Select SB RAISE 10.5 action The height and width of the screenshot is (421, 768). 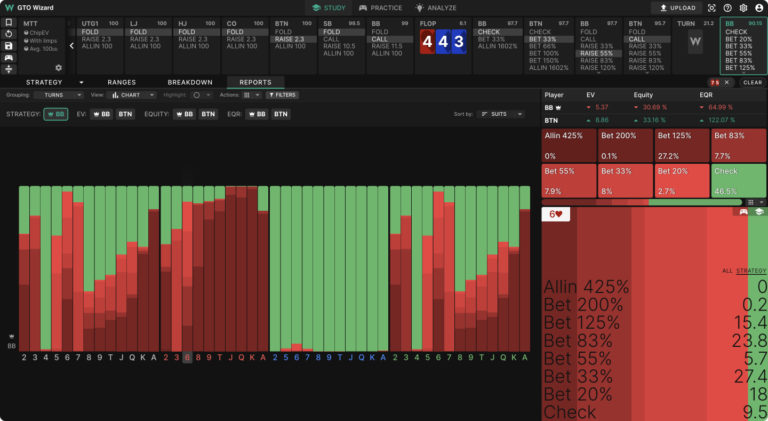(341, 46)
